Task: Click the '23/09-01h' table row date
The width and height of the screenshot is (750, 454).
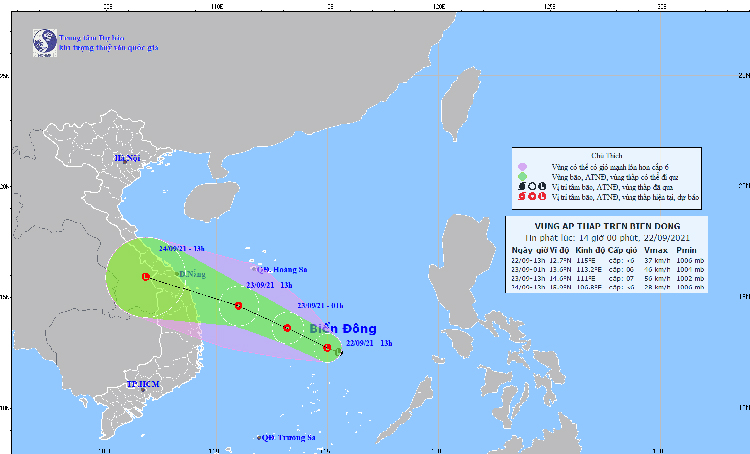Action: coord(528,269)
